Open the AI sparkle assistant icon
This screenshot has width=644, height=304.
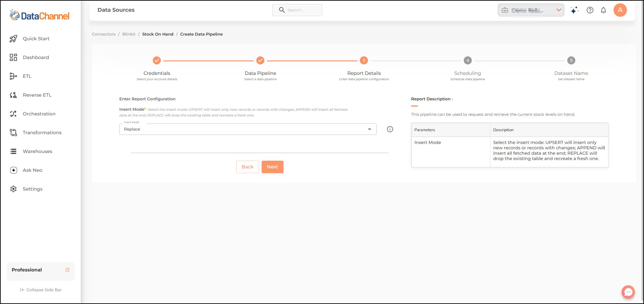pos(574,10)
